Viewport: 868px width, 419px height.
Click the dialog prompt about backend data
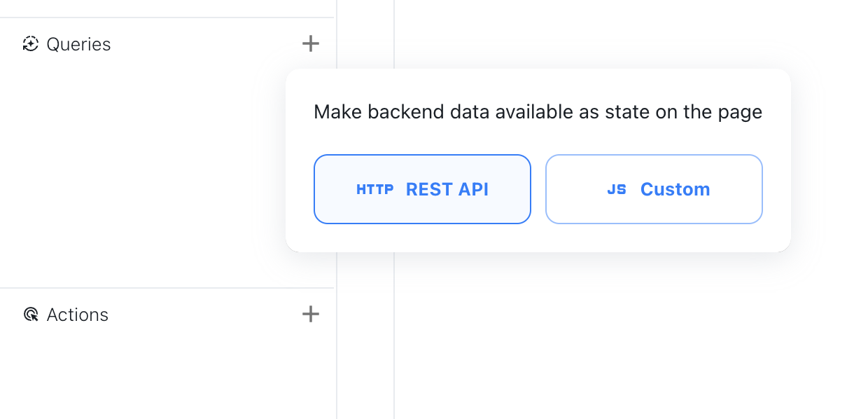coord(538,111)
